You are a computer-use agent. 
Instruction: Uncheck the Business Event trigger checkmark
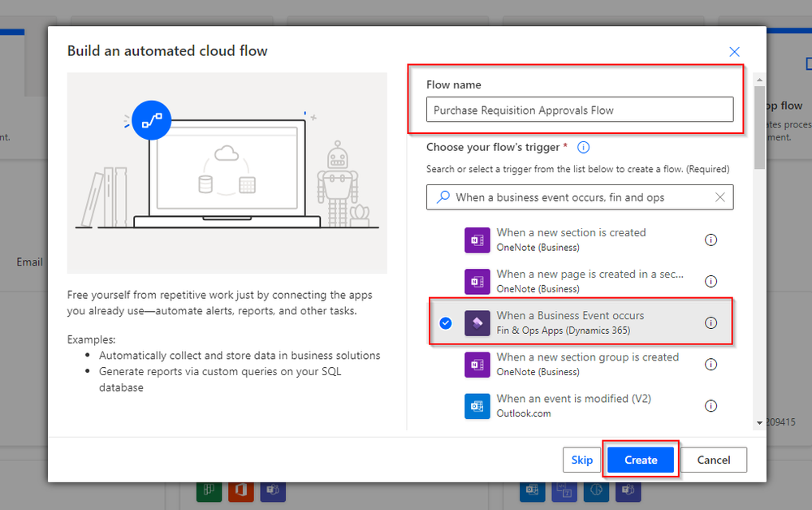pyautogui.click(x=445, y=323)
